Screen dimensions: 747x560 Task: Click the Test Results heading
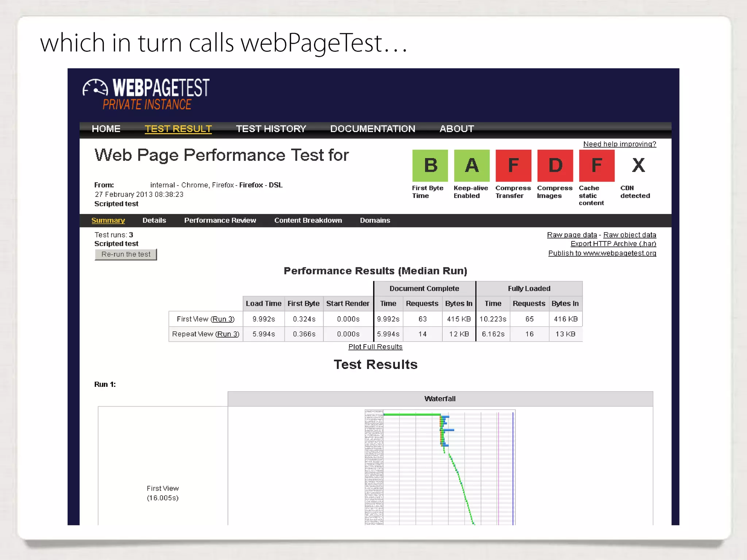click(x=375, y=365)
